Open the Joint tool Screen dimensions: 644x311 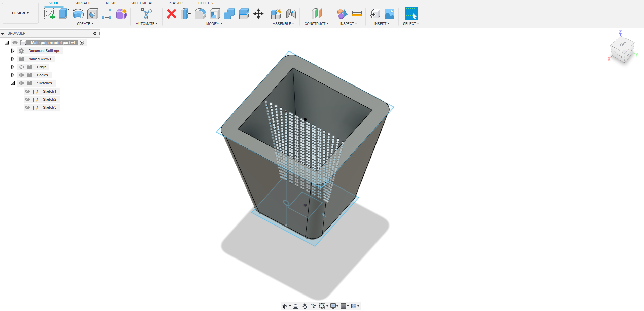[291, 14]
